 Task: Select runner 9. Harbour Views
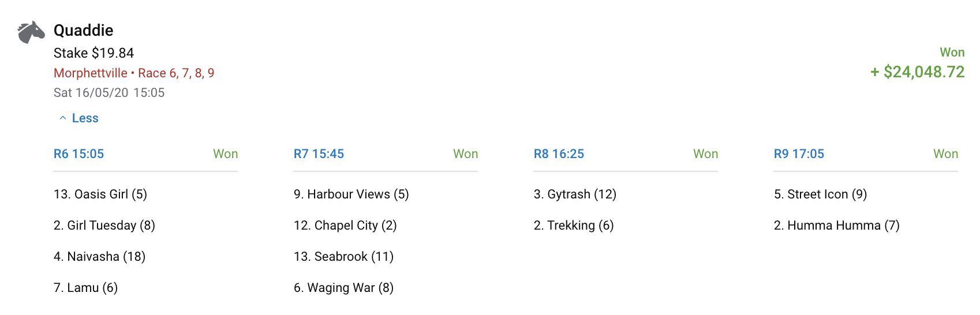tap(351, 194)
